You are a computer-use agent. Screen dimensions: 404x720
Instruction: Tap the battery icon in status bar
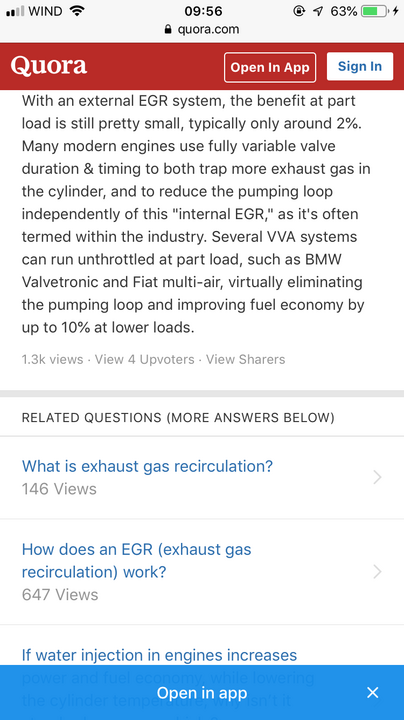374,11
